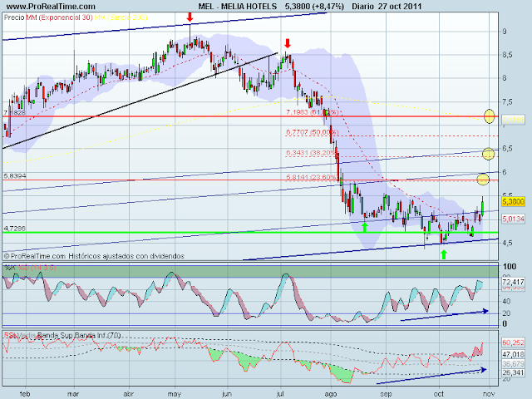Click the MEL - MELIA HOTELS title
The width and height of the screenshot is (532, 399).
pyautogui.click(x=238, y=6)
